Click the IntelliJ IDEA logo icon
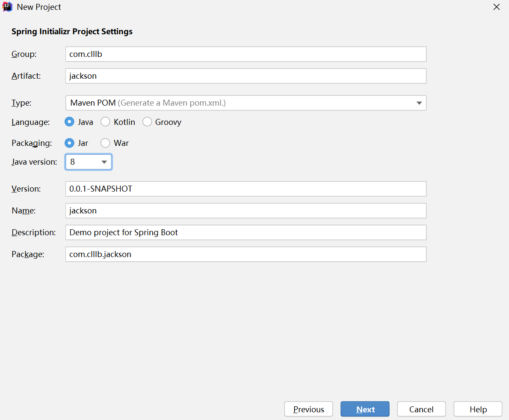 pos(7,7)
